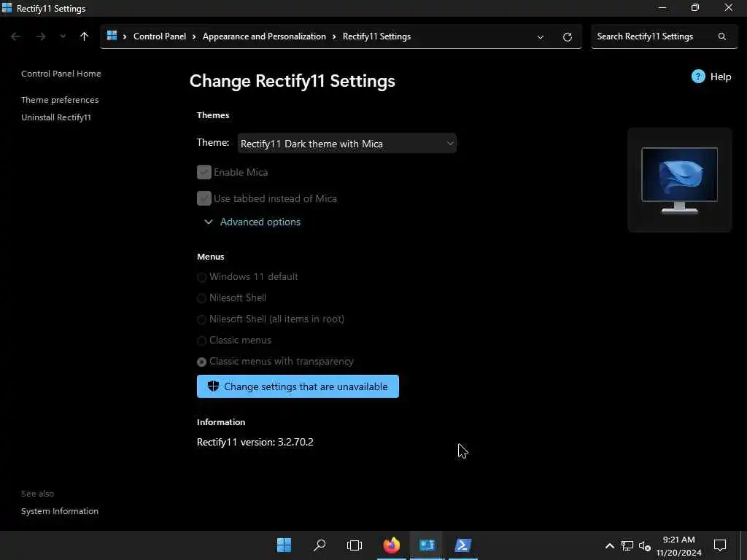Open recent locations chevron beside forward arrow

coord(63,36)
